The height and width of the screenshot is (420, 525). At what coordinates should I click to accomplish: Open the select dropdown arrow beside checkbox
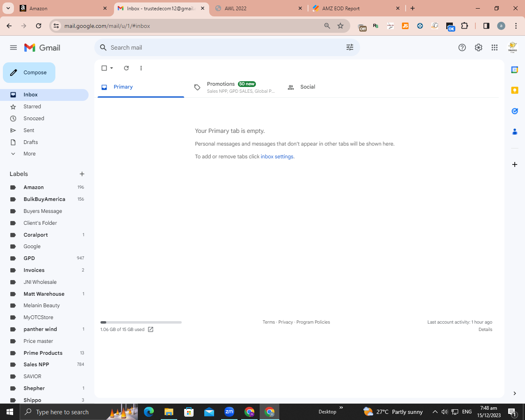(x=112, y=68)
